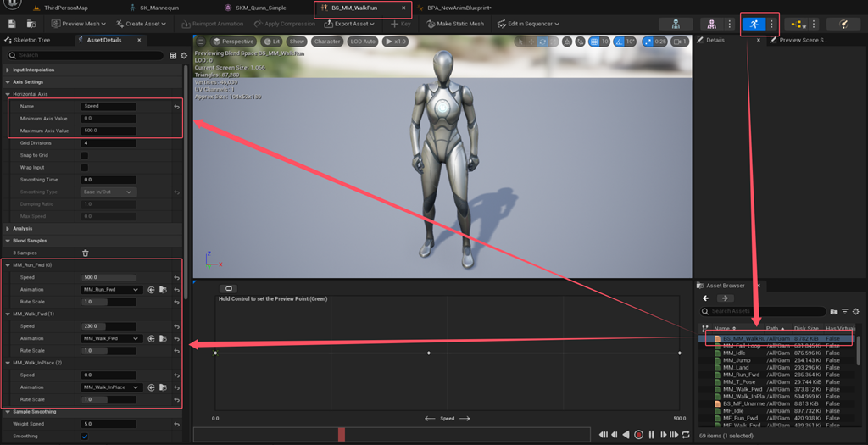Select the translate gizmo tool

click(x=531, y=42)
